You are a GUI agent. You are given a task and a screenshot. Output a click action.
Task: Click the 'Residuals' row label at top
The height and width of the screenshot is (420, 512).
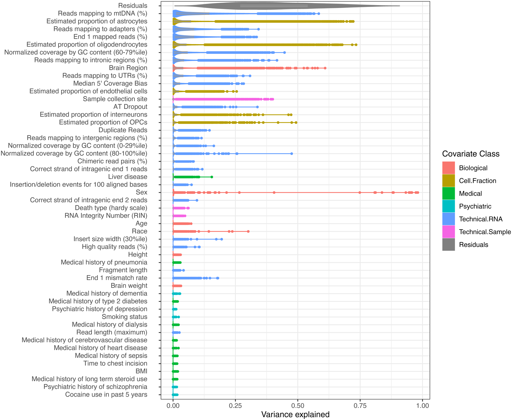(133, 6)
